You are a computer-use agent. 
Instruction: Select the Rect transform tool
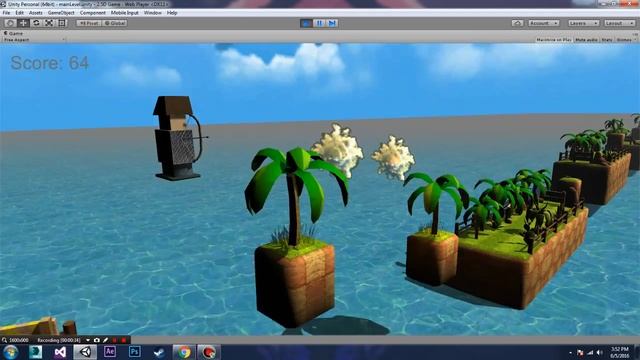coord(62,23)
